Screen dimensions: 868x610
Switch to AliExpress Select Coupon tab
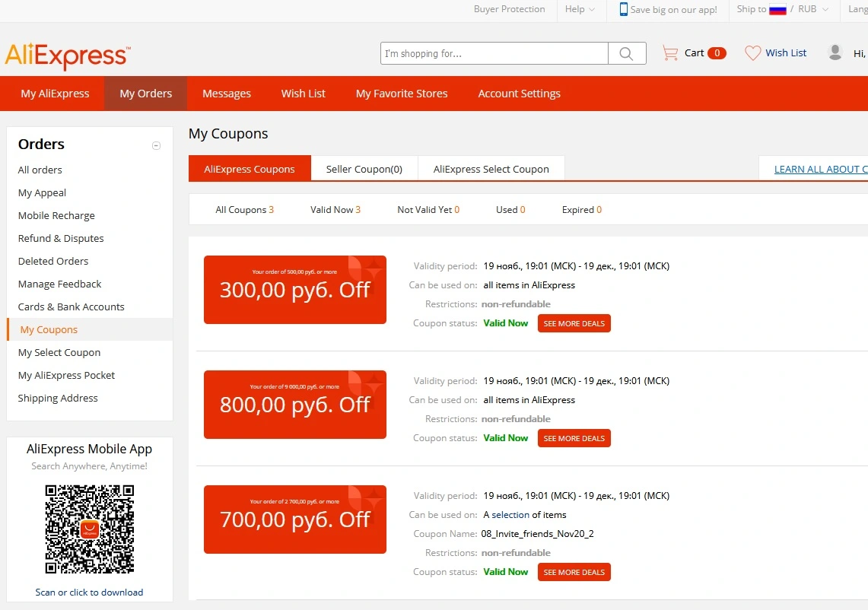point(491,169)
